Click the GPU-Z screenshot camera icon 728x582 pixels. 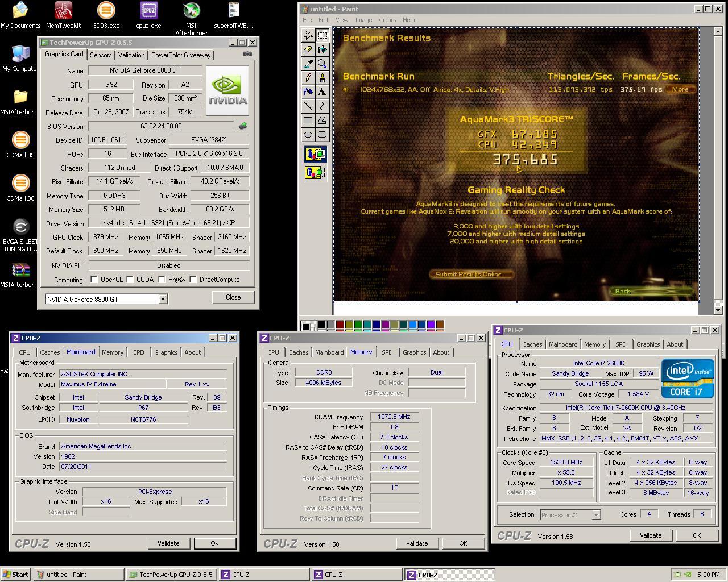247,54
